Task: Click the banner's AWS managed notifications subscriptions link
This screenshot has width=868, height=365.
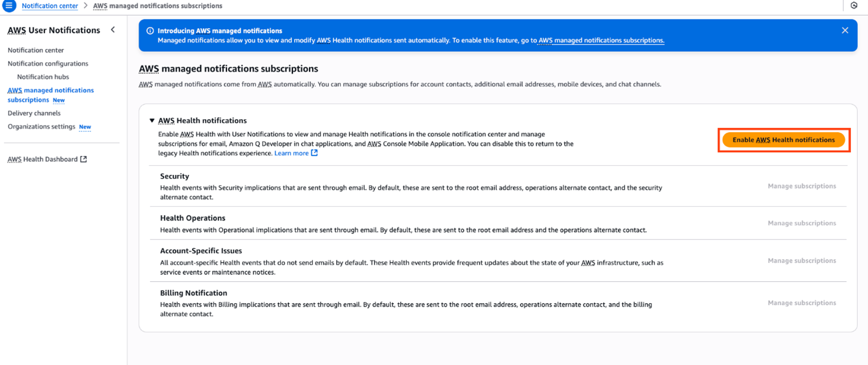Action: point(601,40)
